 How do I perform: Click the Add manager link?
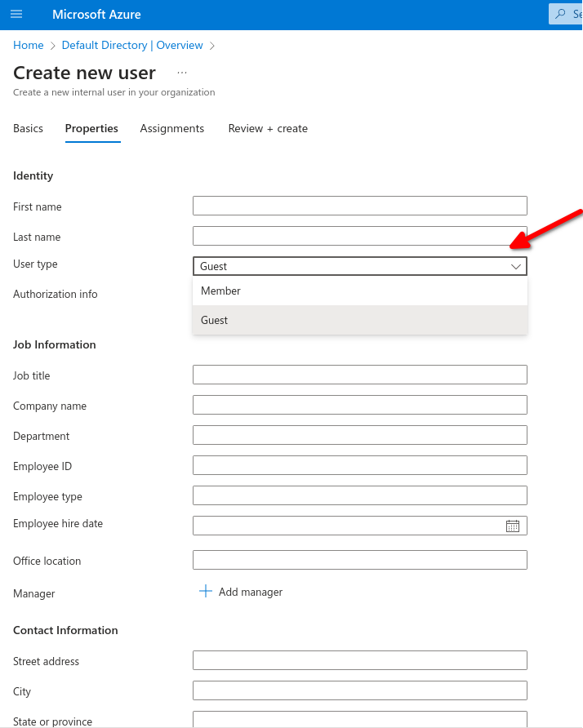pyautogui.click(x=250, y=592)
